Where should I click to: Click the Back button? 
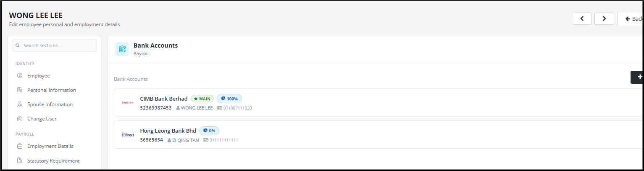pos(631,19)
